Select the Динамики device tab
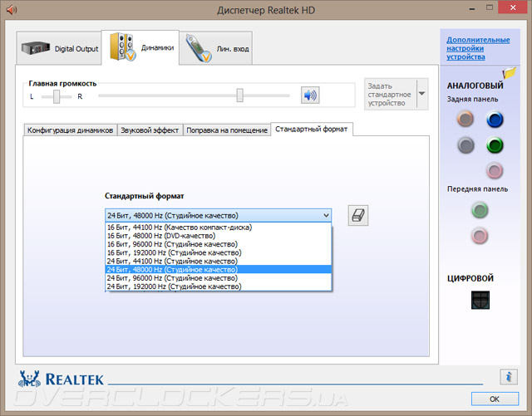The width and height of the screenshot is (532, 416). point(140,47)
